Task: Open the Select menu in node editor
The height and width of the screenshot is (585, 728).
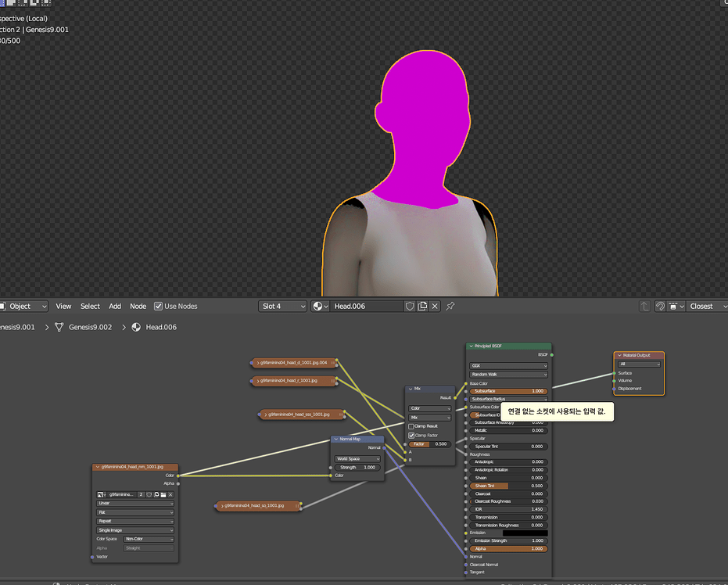Action: 90,307
